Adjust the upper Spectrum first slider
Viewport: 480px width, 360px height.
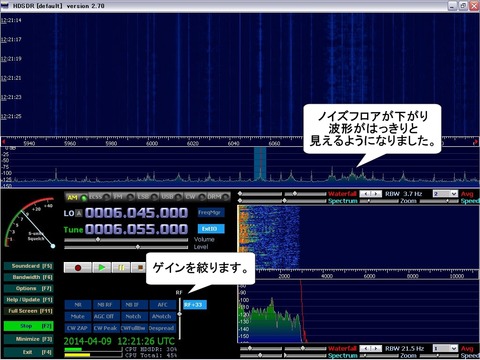260,201
